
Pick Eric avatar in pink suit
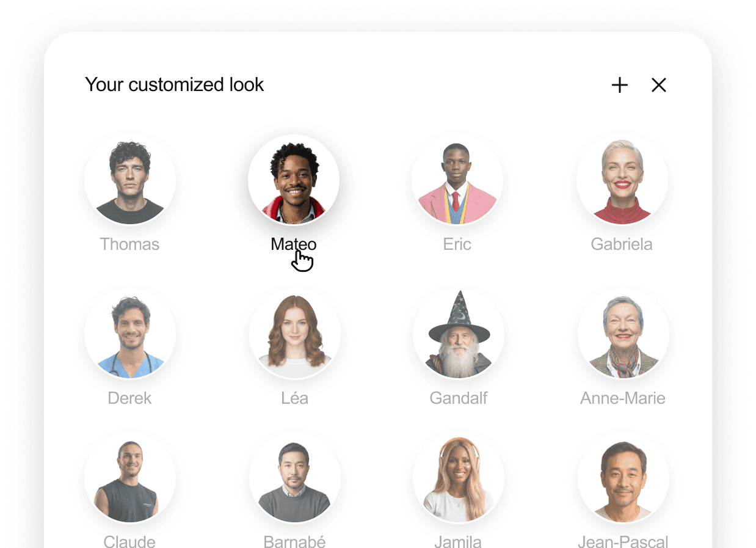(457, 180)
